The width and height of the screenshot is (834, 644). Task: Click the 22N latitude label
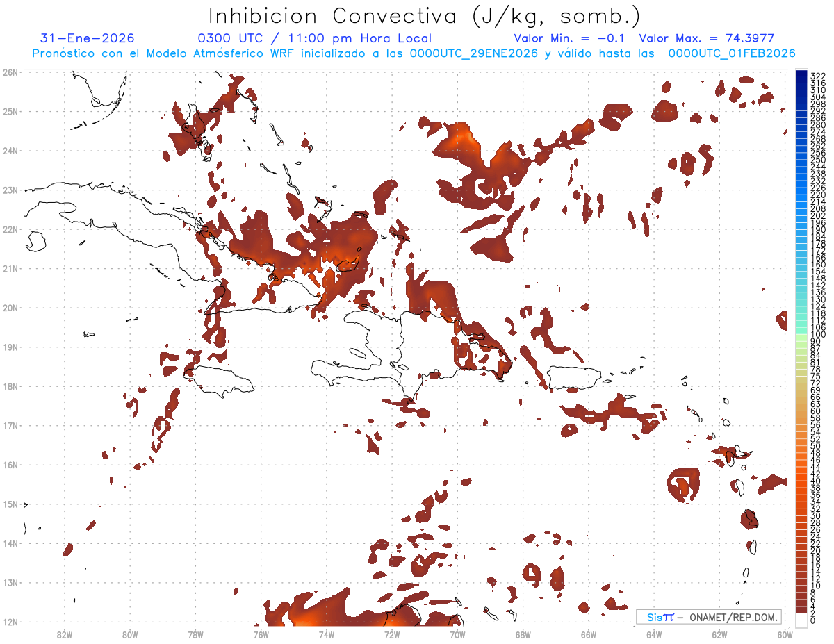[10, 229]
